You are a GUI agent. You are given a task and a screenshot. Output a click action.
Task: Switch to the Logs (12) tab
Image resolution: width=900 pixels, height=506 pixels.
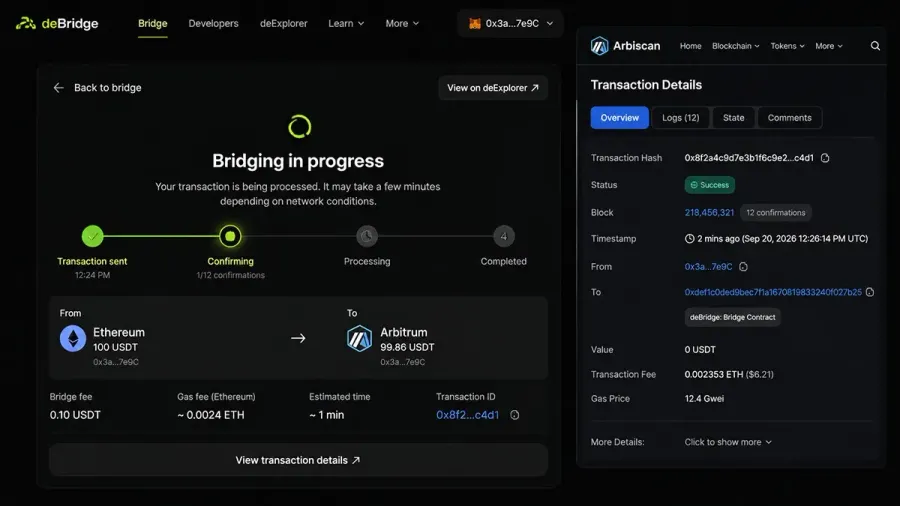coord(681,118)
